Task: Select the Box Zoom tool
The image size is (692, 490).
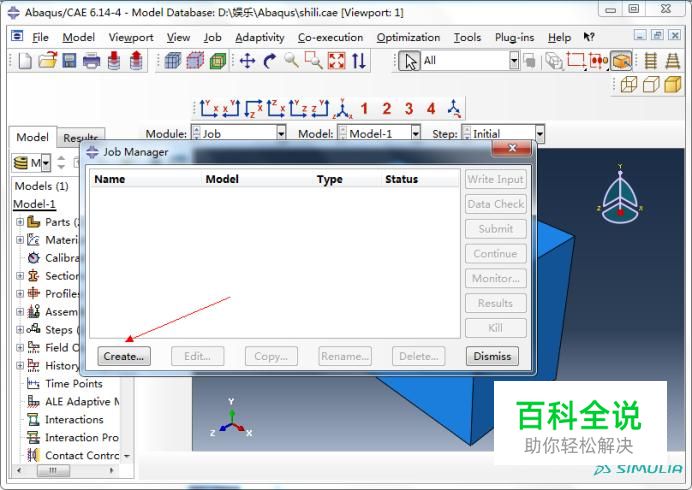Action: pos(313,60)
